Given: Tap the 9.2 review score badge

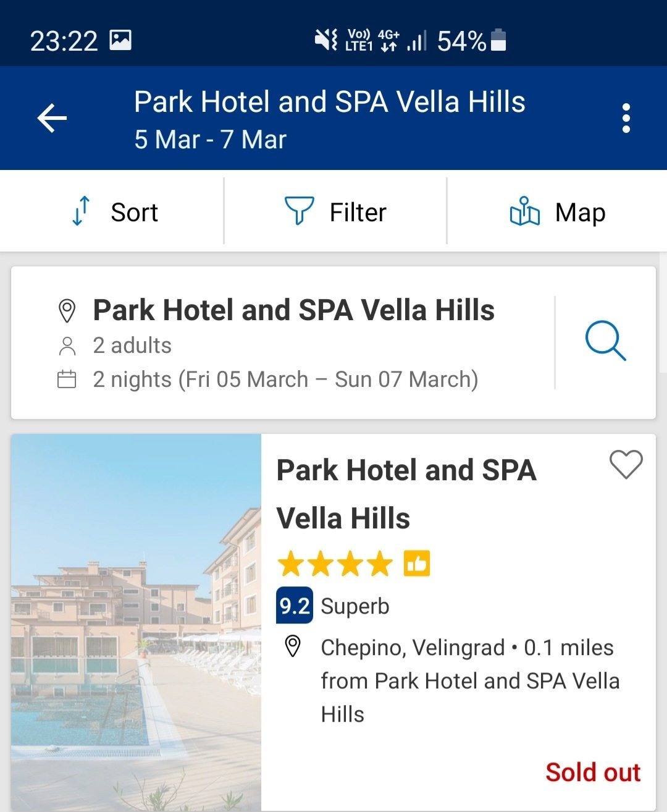Looking at the screenshot, I should point(295,606).
